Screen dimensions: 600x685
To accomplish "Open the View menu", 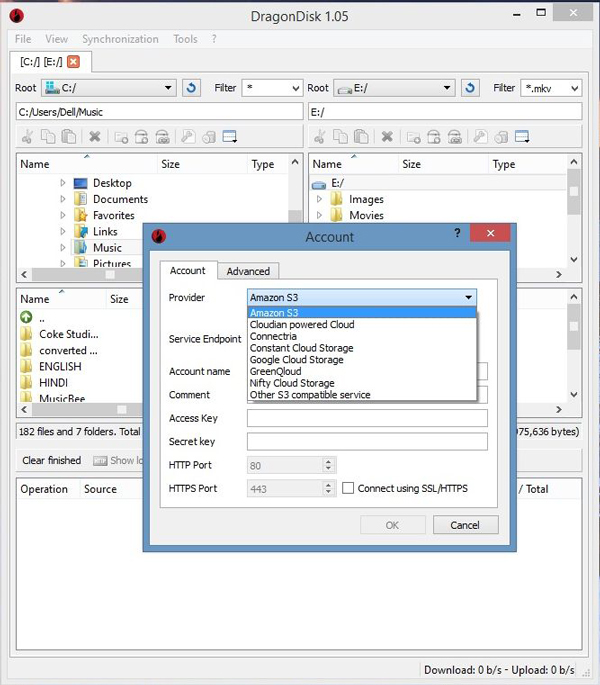I will point(56,39).
